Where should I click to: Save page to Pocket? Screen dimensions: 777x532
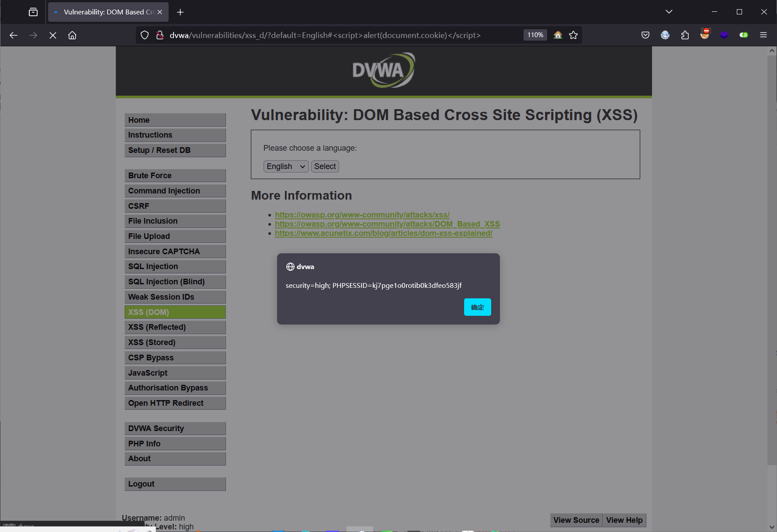point(645,35)
